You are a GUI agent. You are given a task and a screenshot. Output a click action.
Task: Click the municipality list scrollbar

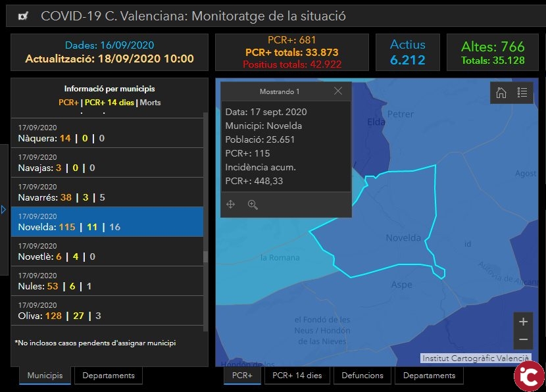pos(206,257)
